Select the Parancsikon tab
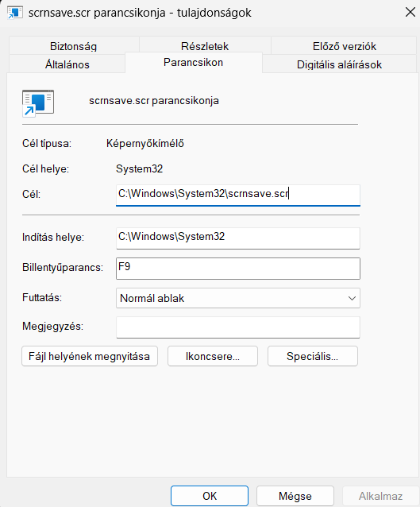Viewport: 420px width, 507px height. pos(193,62)
